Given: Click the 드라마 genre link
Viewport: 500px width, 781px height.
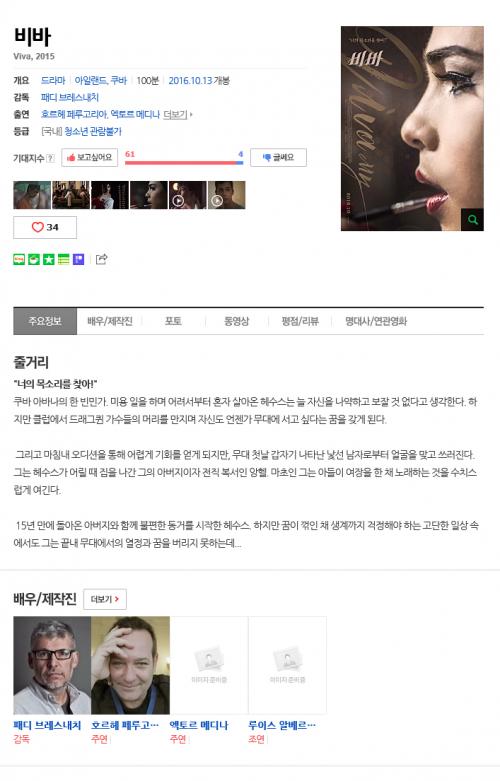Looking at the screenshot, I should (53, 80).
